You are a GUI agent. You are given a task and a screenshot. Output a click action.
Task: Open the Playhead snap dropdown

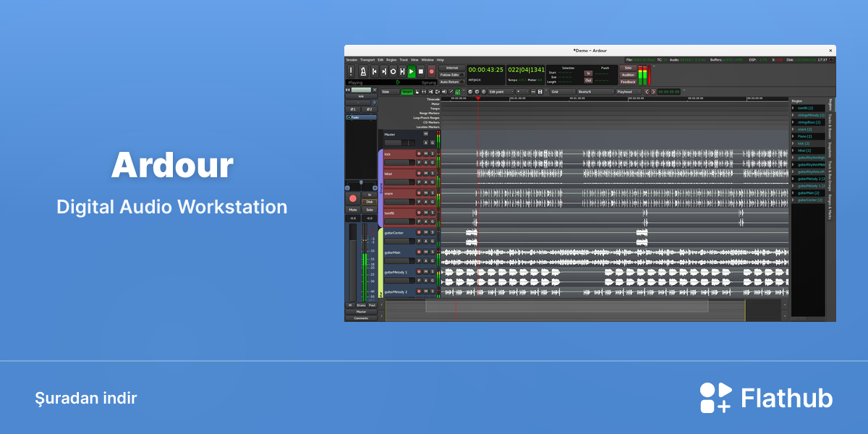click(629, 92)
